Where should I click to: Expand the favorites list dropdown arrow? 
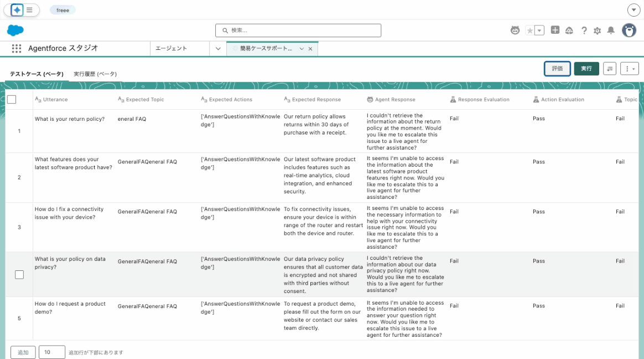[x=539, y=30]
